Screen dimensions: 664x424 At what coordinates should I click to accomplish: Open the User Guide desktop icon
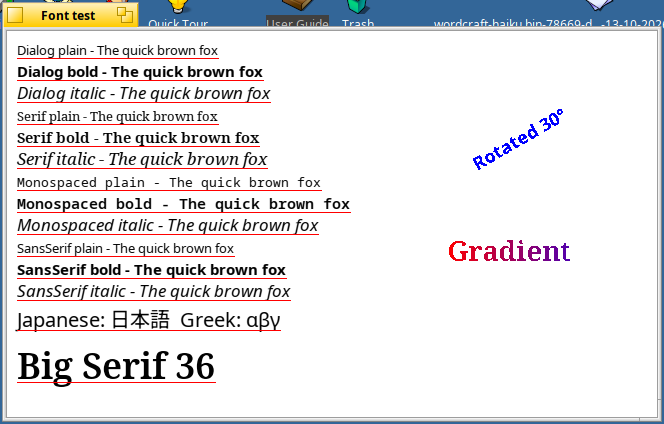(297, 13)
